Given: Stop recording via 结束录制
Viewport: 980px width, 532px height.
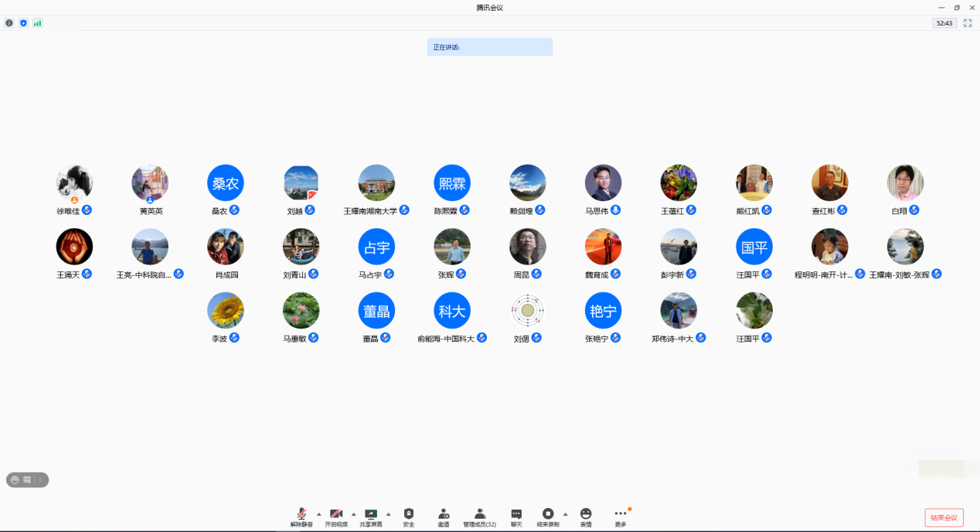Looking at the screenshot, I should point(547,517).
